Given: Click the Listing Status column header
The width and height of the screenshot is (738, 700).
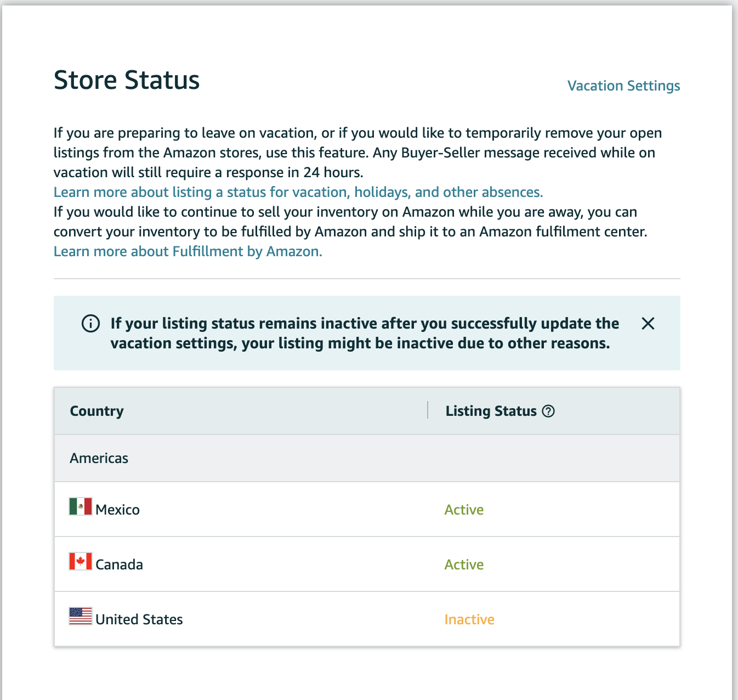Looking at the screenshot, I should (x=491, y=411).
